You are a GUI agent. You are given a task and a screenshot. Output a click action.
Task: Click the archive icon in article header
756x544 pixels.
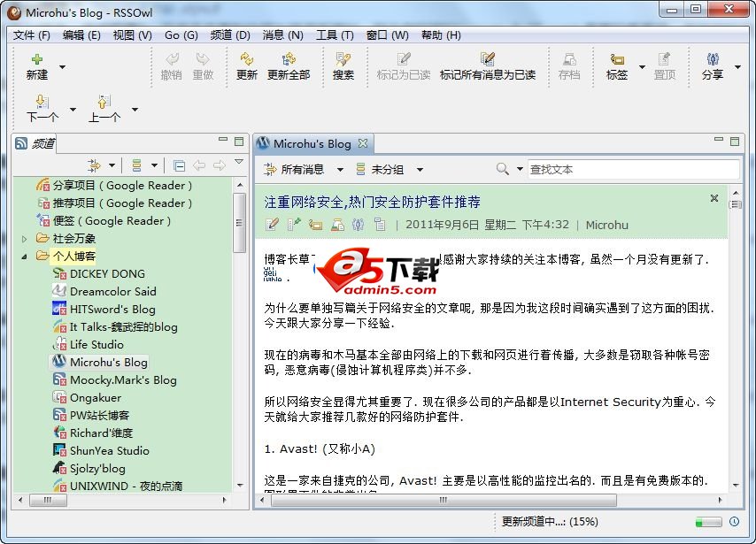click(x=337, y=225)
